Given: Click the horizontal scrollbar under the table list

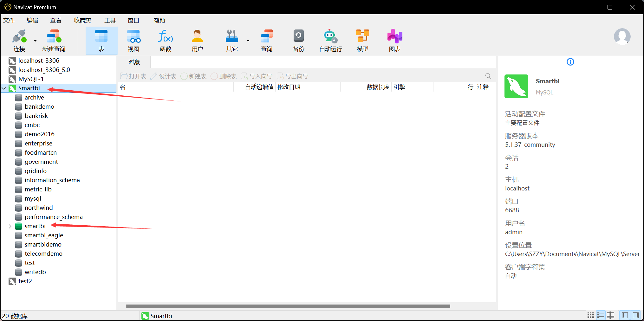Looking at the screenshot, I should coord(288,306).
